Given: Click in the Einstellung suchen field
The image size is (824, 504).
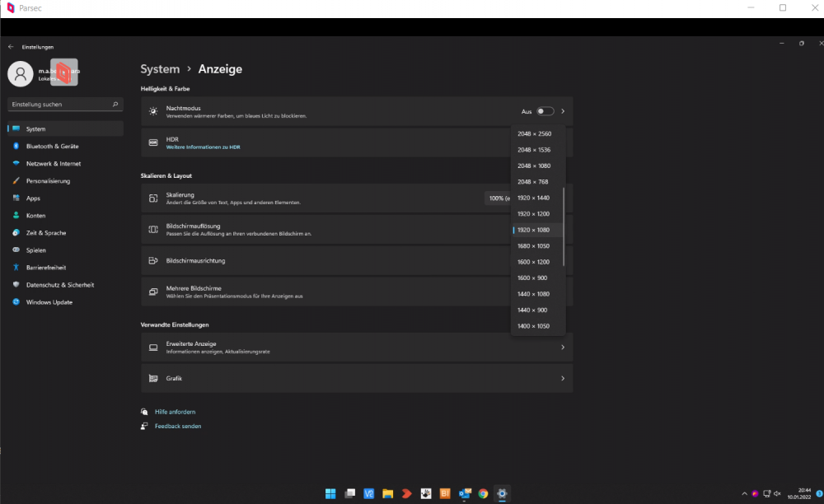Looking at the screenshot, I should click(x=66, y=105).
